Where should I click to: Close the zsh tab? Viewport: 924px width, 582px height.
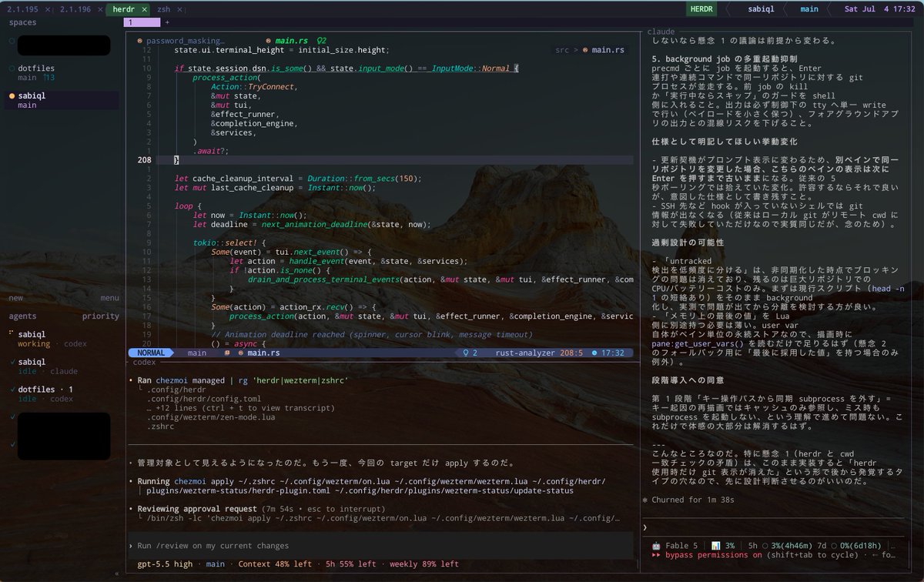tap(180, 9)
